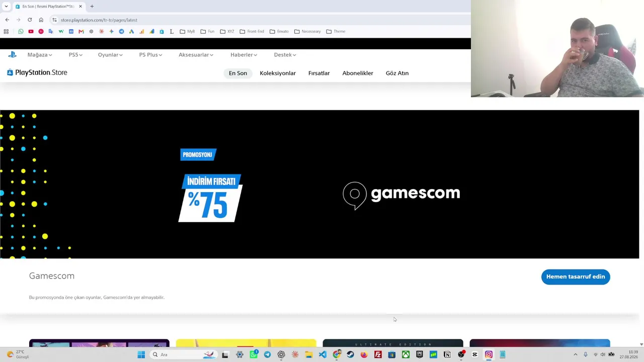This screenshot has height=362, width=644.
Task: Click the browser home icon
Action: pyautogui.click(x=41, y=20)
